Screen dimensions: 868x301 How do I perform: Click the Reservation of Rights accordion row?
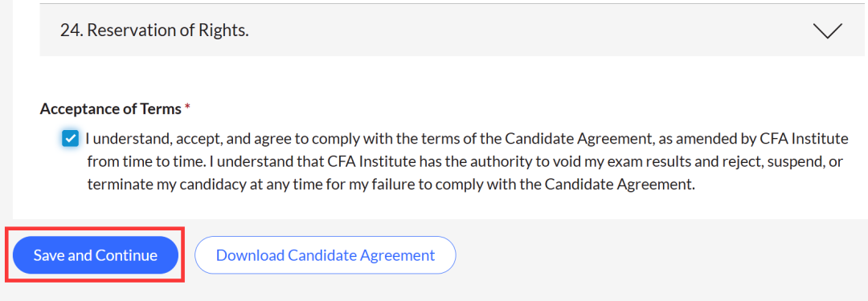pos(452,31)
